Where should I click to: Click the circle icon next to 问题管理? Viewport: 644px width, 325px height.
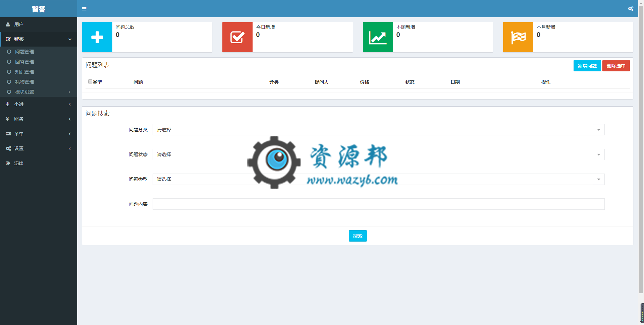(x=9, y=52)
